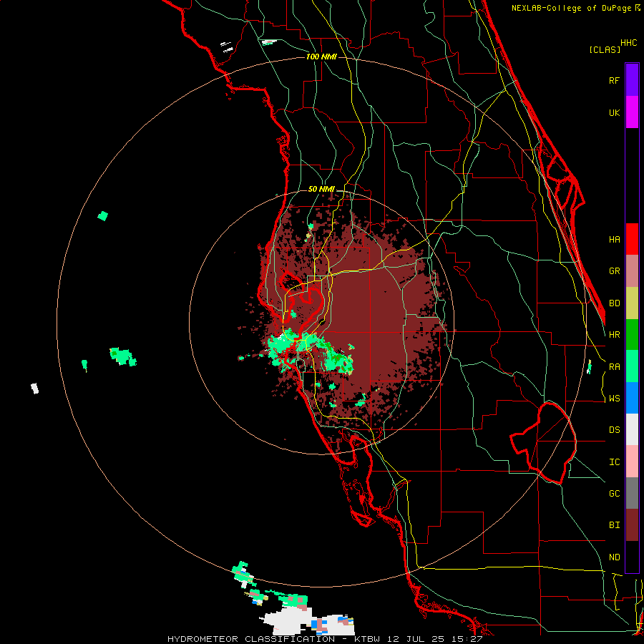Click the 'IC' legend label
The image size is (644, 644).
614,462
